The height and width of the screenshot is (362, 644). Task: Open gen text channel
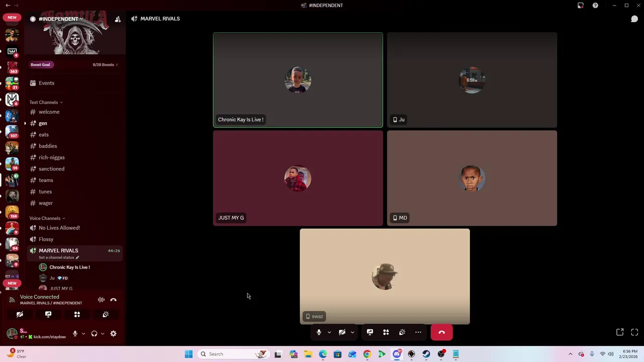[x=74, y=123]
